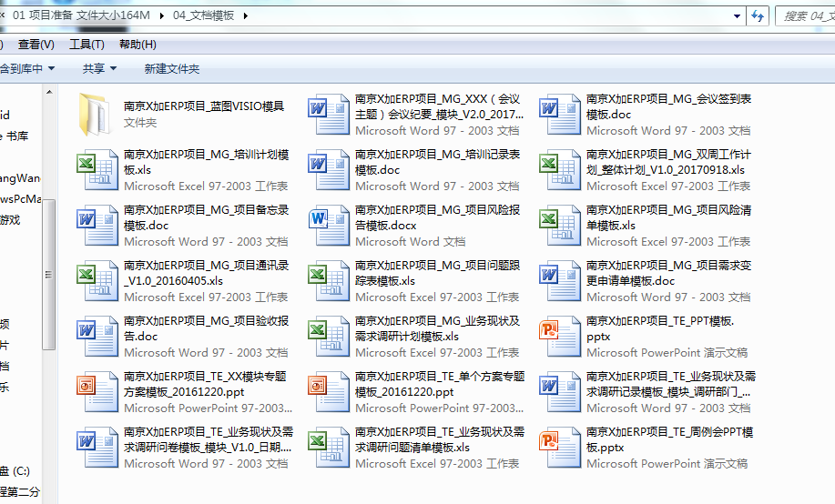Select the 项目风险报告模板.docx Word icon

click(x=329, y=225)
